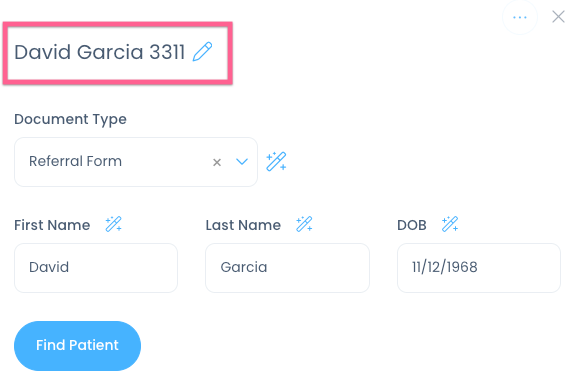
Task: Open the three-dot more options menu
Action: coord(519,17)
